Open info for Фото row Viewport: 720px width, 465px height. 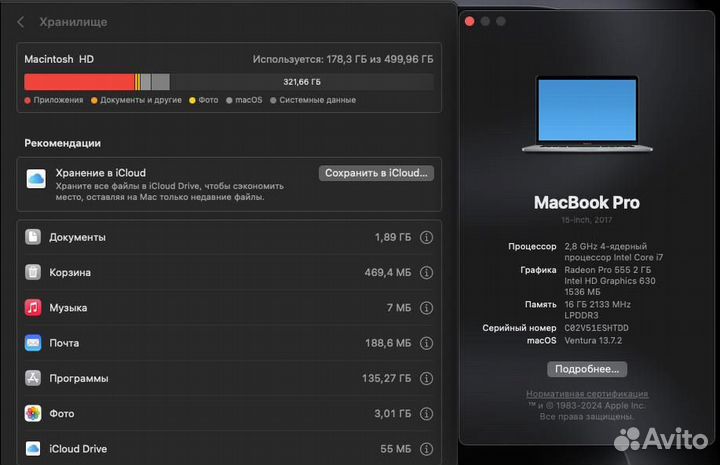tap(426, 414)
